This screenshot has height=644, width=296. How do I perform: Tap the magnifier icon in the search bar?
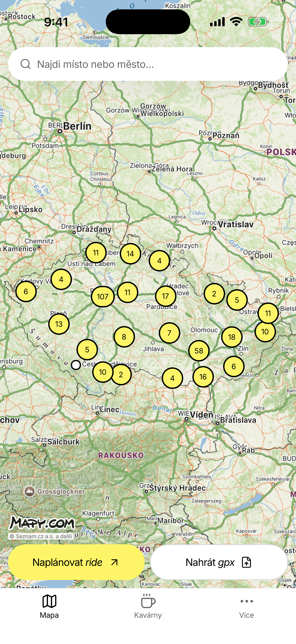click(26, 64)
